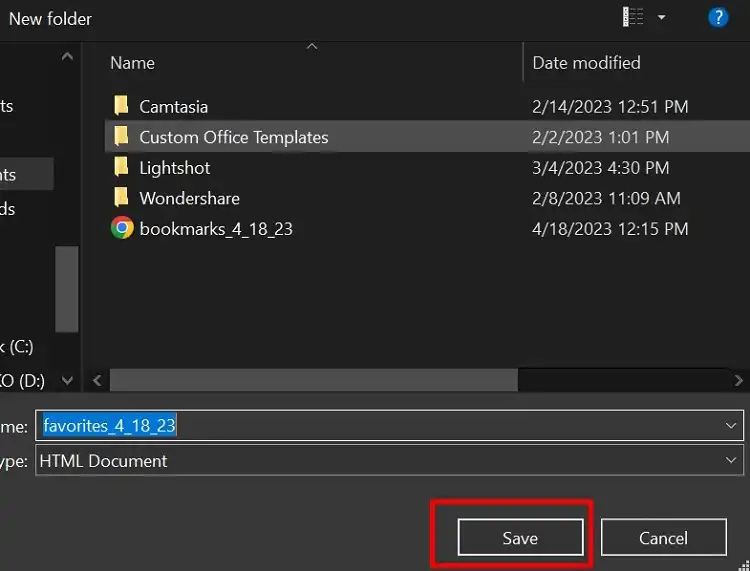Expand the file name history dropdown arrow
Image resolution: width=750 pixels, height=571 pixels.
[731, 425]
